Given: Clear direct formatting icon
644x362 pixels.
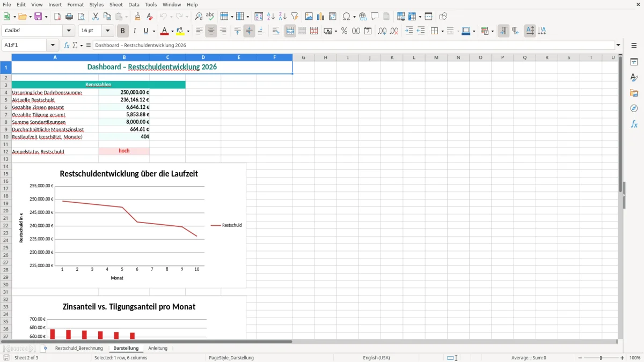Looking at the screenshot, I should [149, 17].
